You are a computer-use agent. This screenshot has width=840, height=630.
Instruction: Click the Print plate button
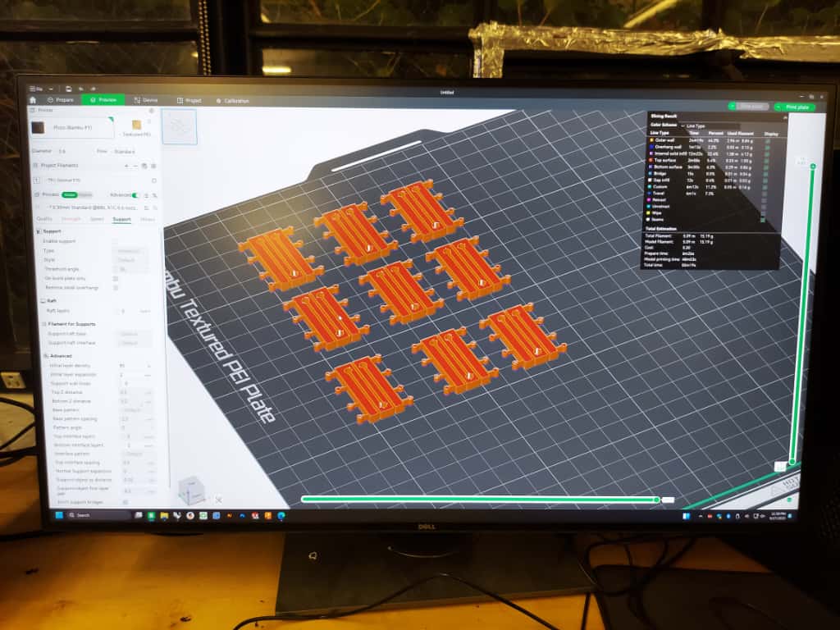coord(794,107)
